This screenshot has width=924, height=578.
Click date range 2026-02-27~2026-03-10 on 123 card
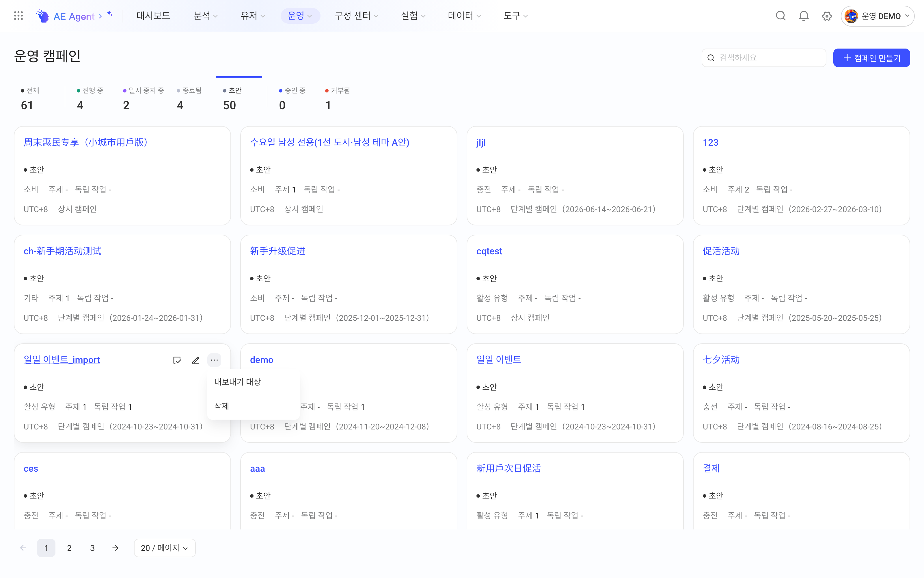tap(835, 209)
